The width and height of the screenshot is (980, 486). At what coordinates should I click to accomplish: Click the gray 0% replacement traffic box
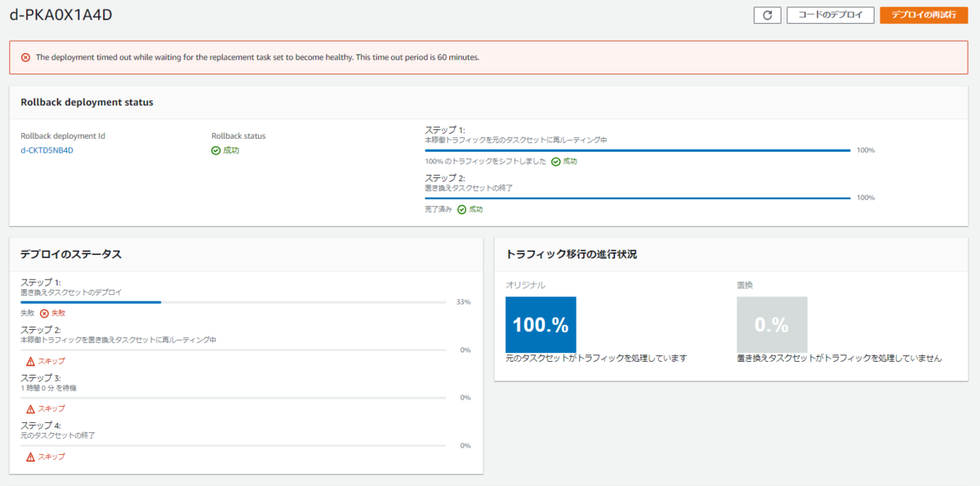click(772, 324)
